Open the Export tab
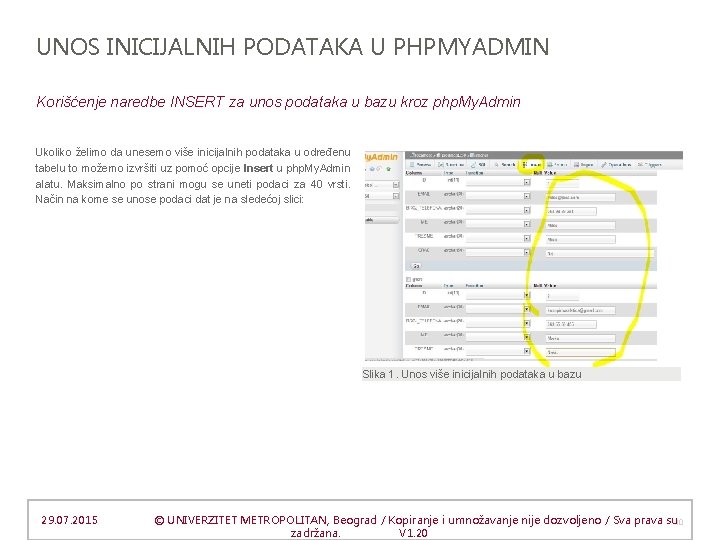This screenshot has height=540, width=720. (x=557, y=164)
